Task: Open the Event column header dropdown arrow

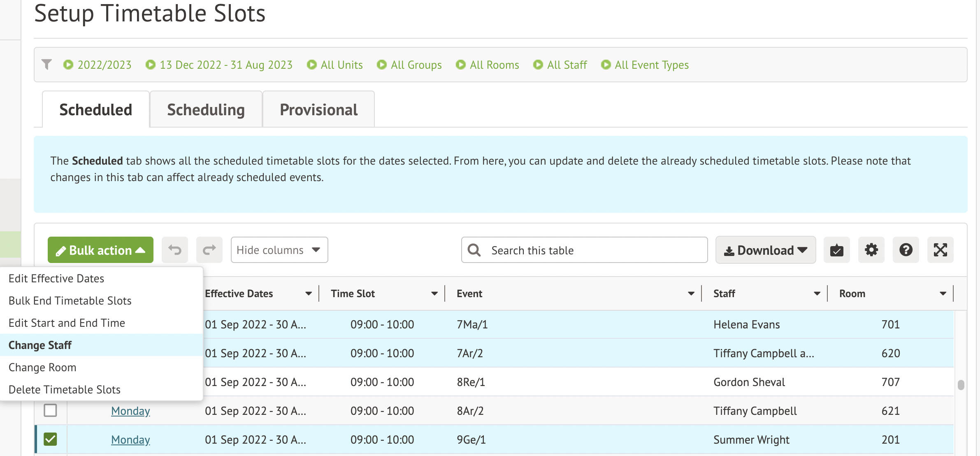Action: (x=691, y=293)
